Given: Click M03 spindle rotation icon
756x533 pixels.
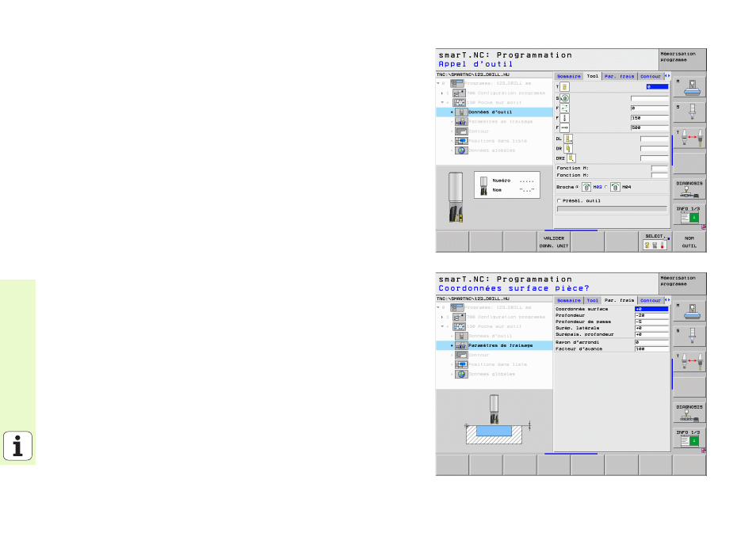Looking at the screenshot, I should pyautogui.click(x=586, y=187).
